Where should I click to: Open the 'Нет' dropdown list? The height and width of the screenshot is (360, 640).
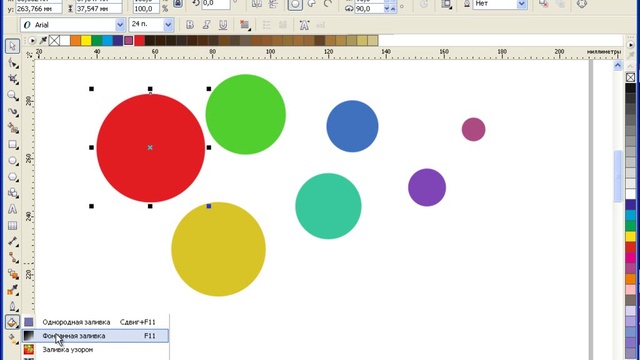coord(521,4)
